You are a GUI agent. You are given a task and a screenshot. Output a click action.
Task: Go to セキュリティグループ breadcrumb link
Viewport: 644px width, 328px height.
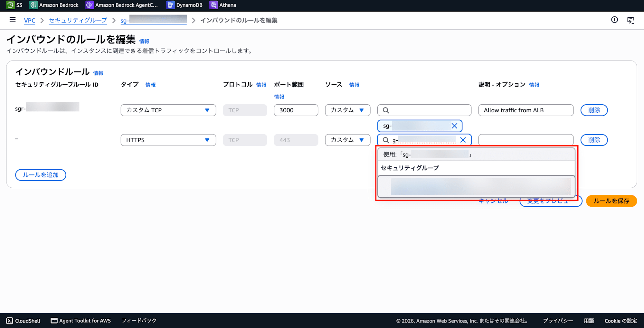pyautogui.click(x=78, y=20)
